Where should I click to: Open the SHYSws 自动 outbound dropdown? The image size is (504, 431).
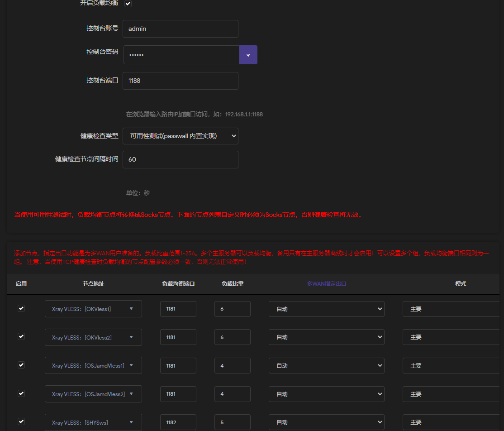coord(326,422)
